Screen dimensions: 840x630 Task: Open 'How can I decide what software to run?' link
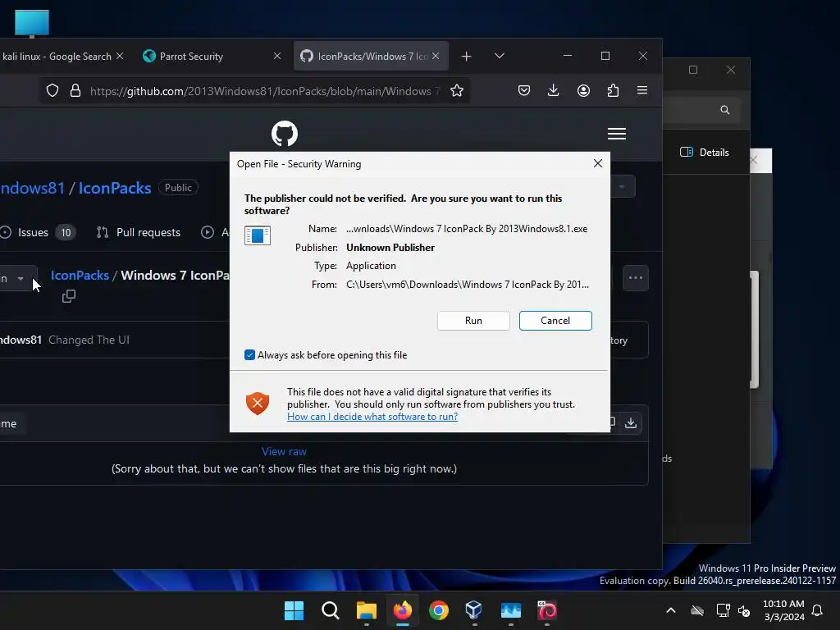(x=372, y=416)
